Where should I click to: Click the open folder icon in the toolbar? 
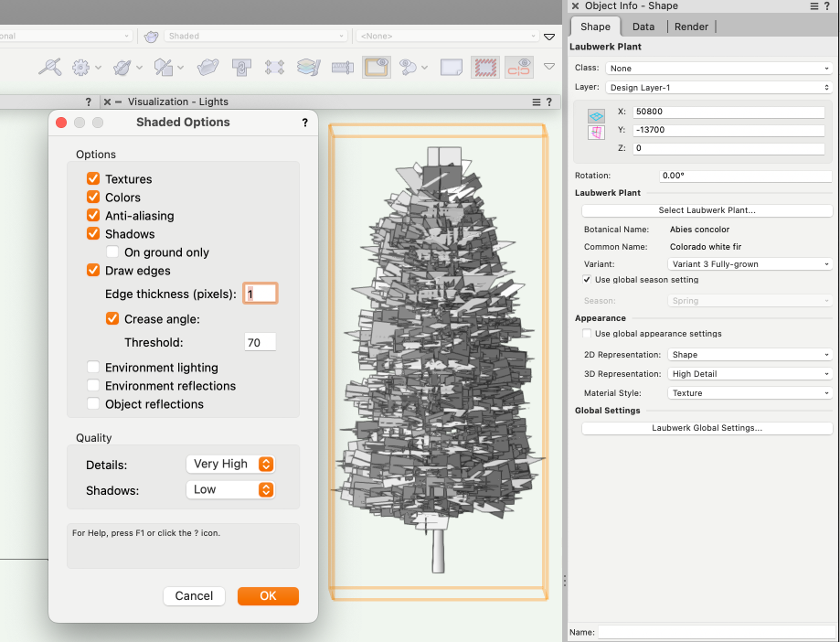(208, 67)
